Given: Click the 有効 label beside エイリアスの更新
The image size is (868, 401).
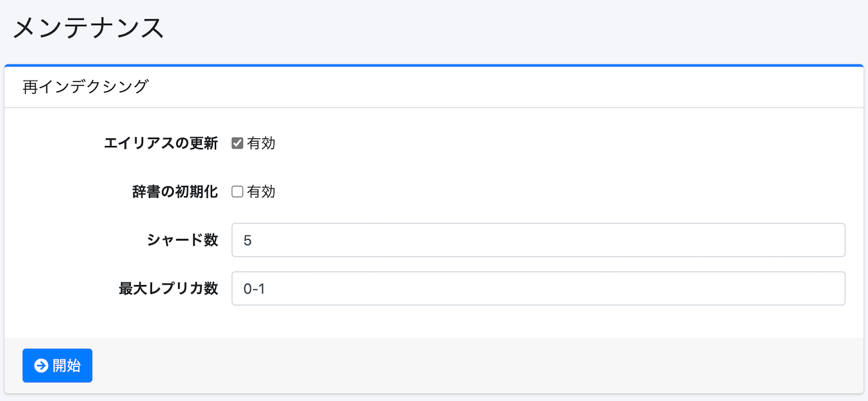Looking at the screenshot, I should [261, 143].
